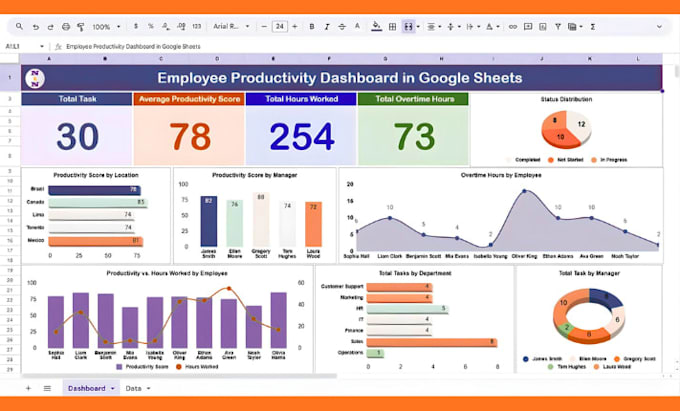The image size is (680, 411).
Task: Decrease decimal places icon
Action: coord(166,26)
